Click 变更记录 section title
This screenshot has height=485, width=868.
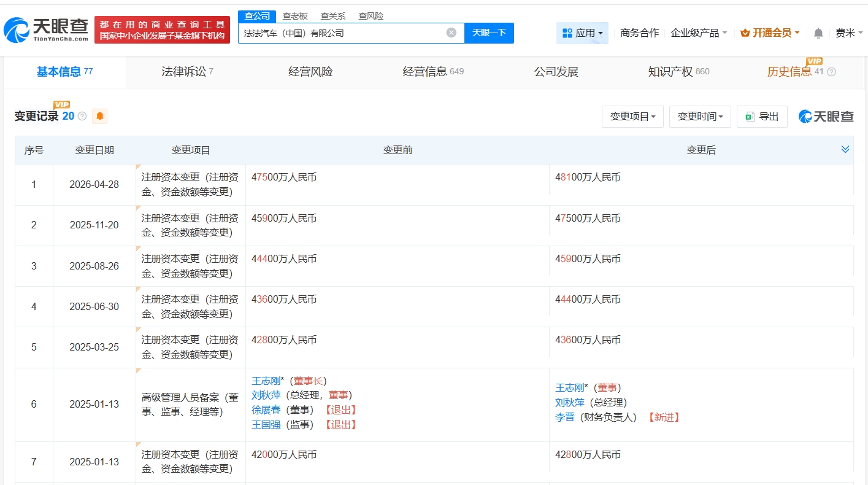tap(37, 116)
